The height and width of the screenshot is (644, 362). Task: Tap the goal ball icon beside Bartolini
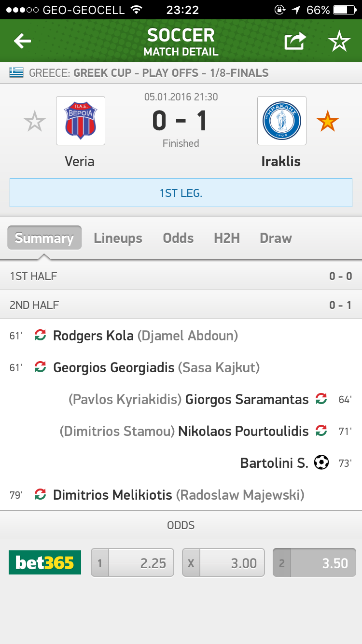click(321, 463)
